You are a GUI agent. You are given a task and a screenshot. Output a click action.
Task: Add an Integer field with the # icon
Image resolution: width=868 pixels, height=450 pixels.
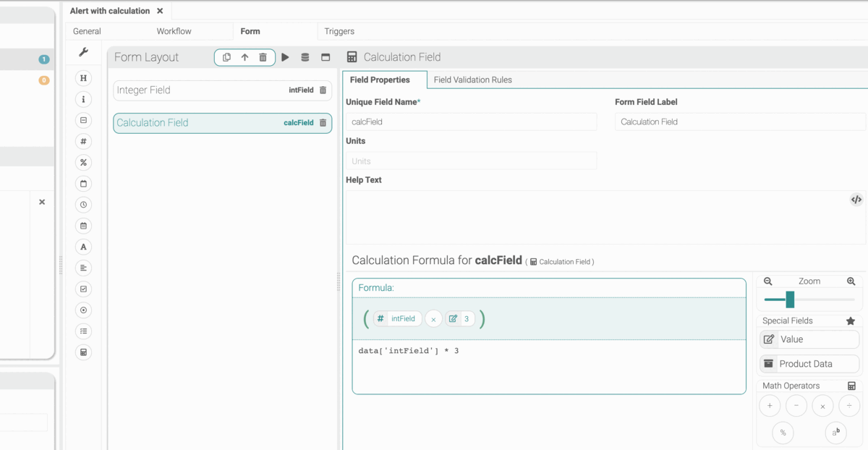(83, 142)
